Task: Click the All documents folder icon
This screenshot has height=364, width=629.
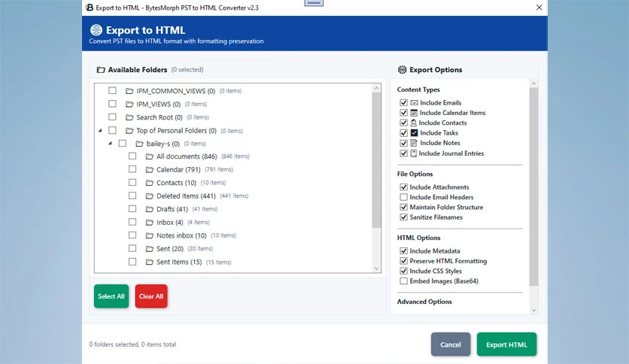Action: click(x=149, y=156)
